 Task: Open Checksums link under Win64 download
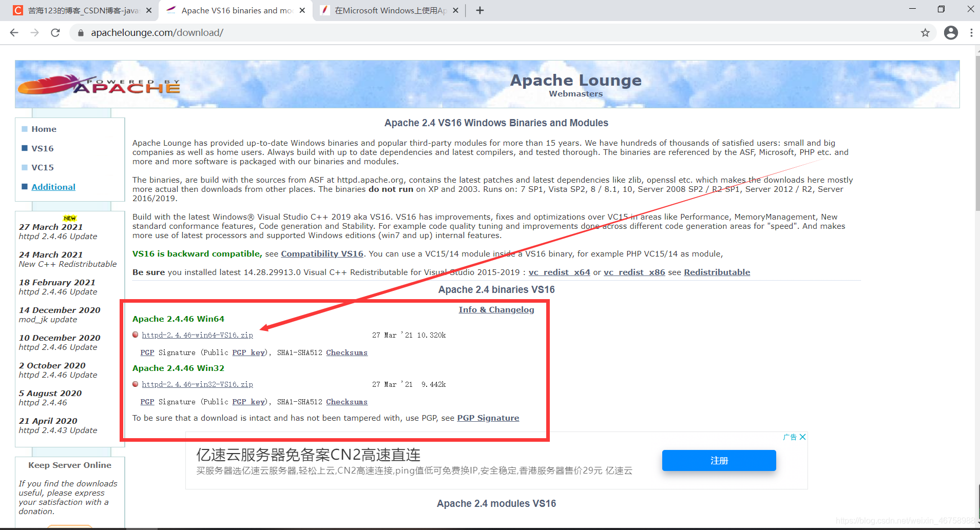click(347, 352)
